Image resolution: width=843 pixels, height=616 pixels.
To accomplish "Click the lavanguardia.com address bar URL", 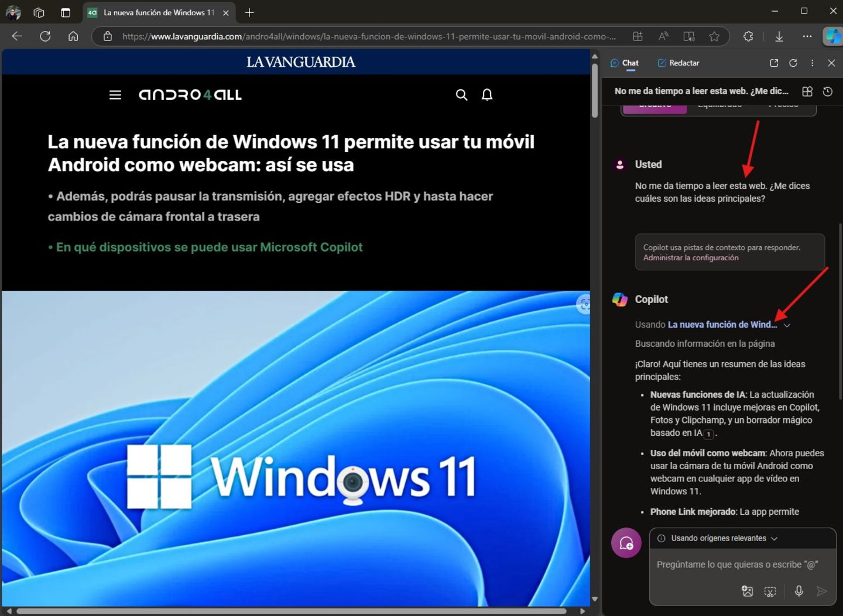I will coord(369,36).
